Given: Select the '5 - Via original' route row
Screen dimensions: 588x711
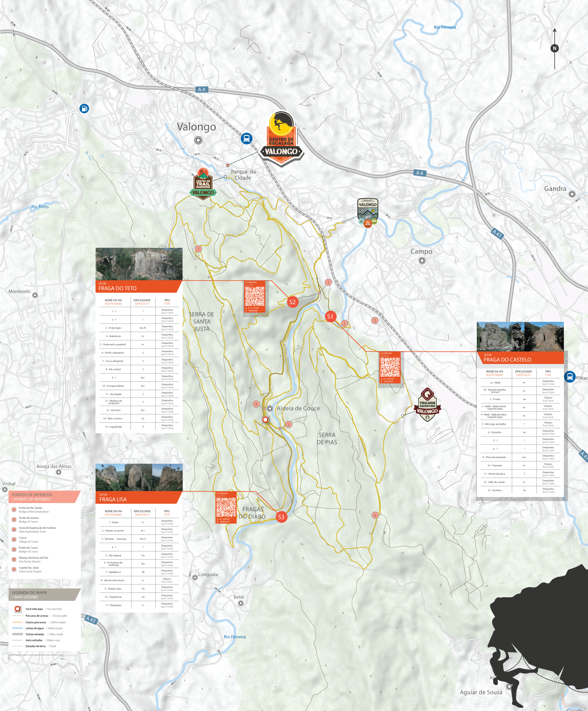Looking at the screenshot, I should 139,555.
